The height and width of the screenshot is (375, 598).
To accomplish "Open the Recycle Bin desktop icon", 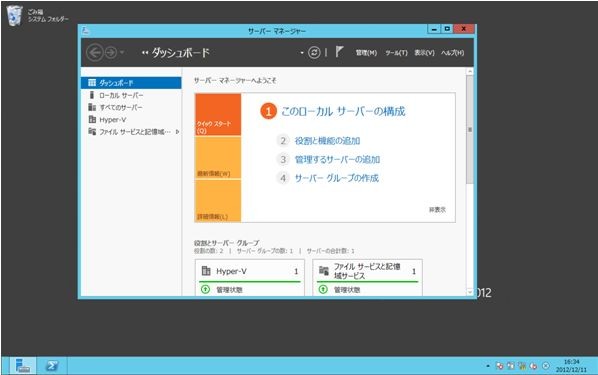I will coord(14,16).
